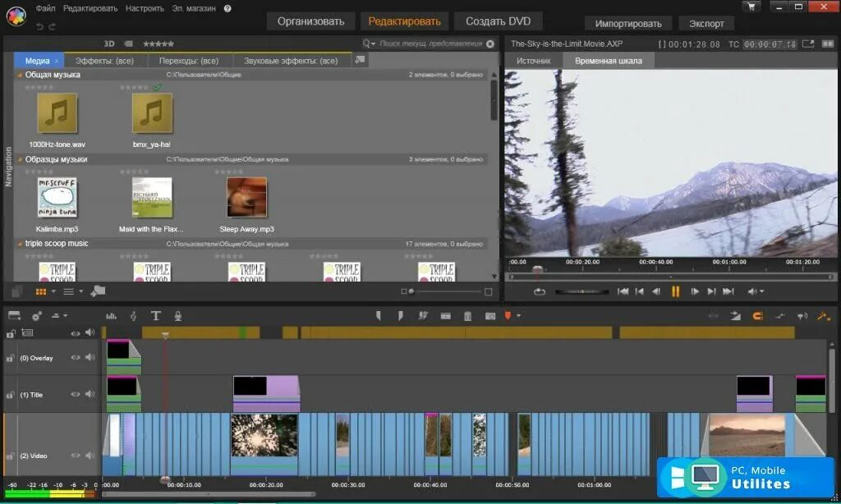Open the search options dropdown magnifier
The width and height of the screenshot is (841, 504).
coord(369,44)
